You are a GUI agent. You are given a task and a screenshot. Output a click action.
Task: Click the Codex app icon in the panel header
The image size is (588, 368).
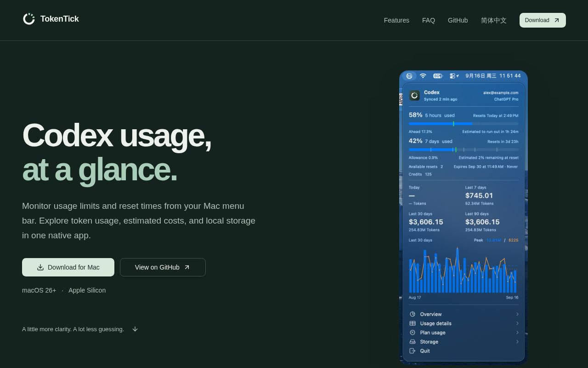414,95
